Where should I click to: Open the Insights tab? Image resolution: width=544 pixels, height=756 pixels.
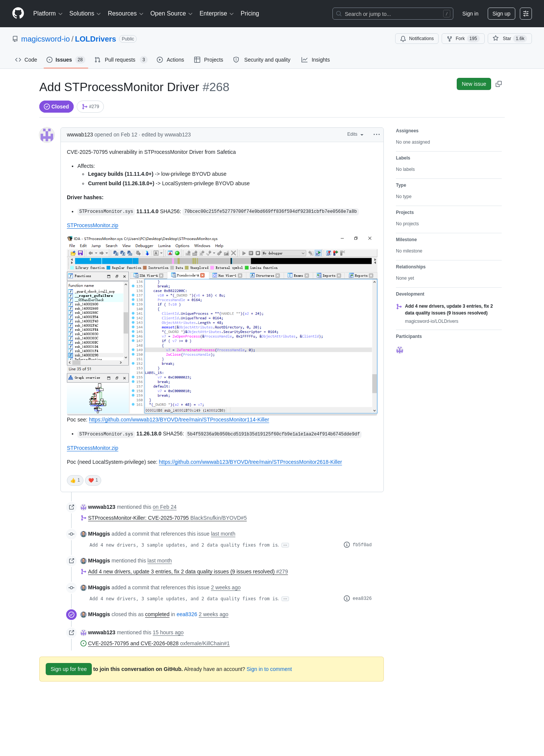(315, 60)
